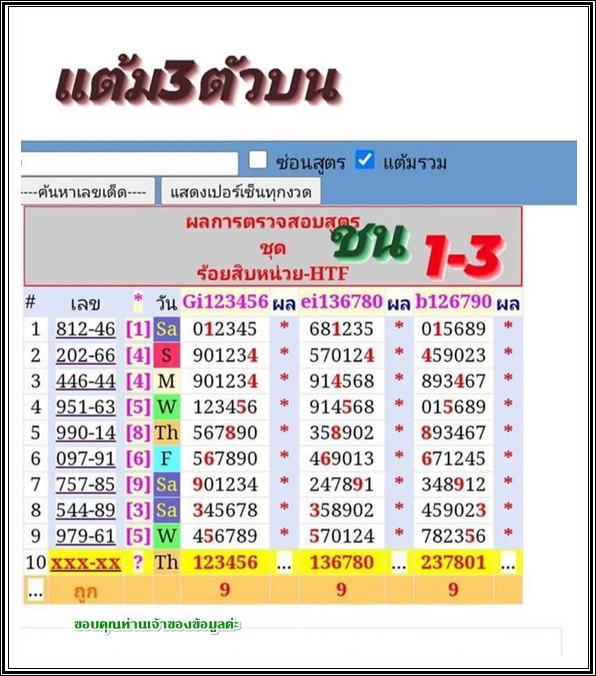Screen dimensions: 596x676
Task: Select the highlighted 237801 prediction cell
Action: (x=453, y=563)
